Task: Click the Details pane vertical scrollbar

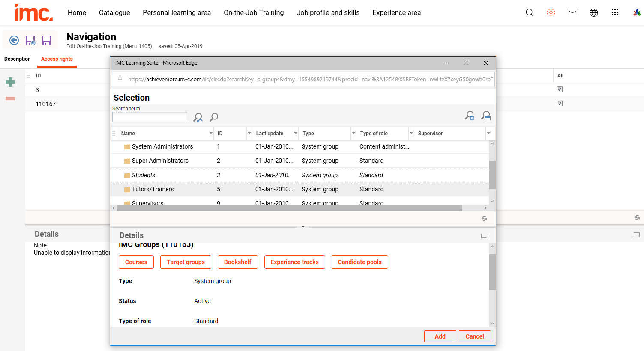Action: tap(492, 272)
